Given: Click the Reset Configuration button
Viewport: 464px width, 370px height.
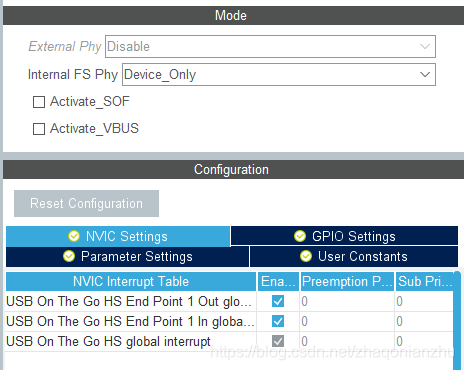Looking at the screenshot, I should click(x=86, y=203).
